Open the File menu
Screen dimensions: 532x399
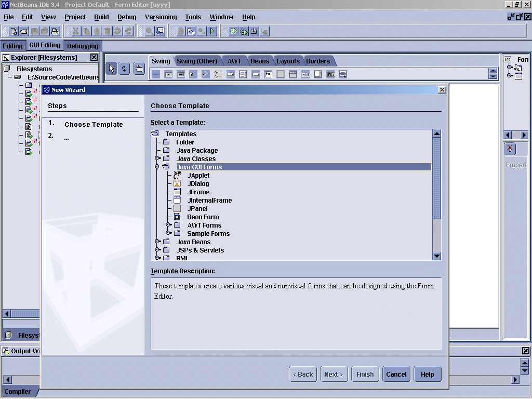coord(8,17)
